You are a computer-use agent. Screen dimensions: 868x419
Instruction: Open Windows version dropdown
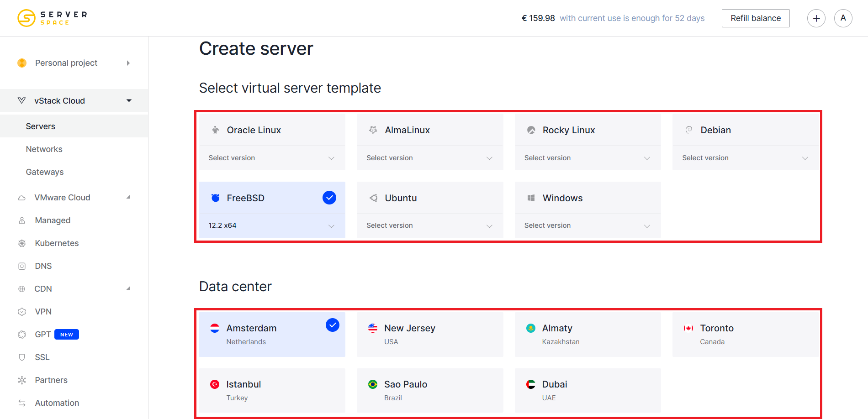[588, 225]
